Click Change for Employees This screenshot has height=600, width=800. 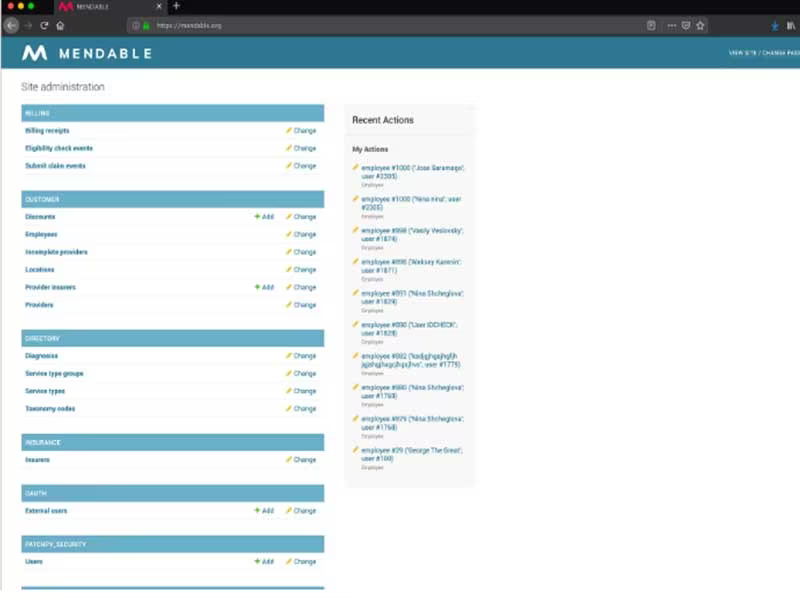click(x=302, y=234)
